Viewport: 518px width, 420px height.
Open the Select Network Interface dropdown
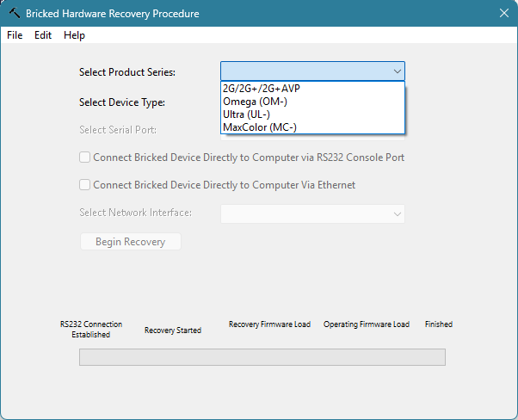[312, 213]
